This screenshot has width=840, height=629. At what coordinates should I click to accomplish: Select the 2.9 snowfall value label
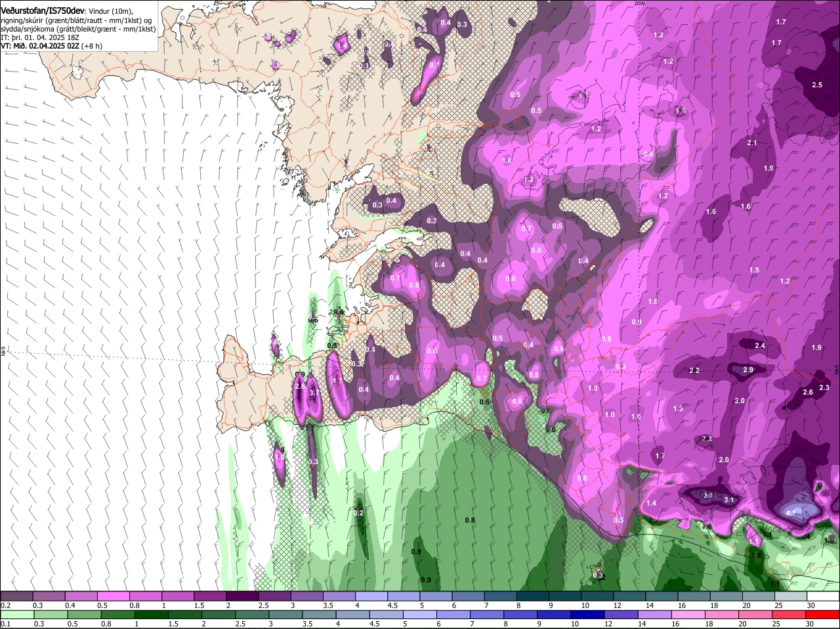point(747,370)
